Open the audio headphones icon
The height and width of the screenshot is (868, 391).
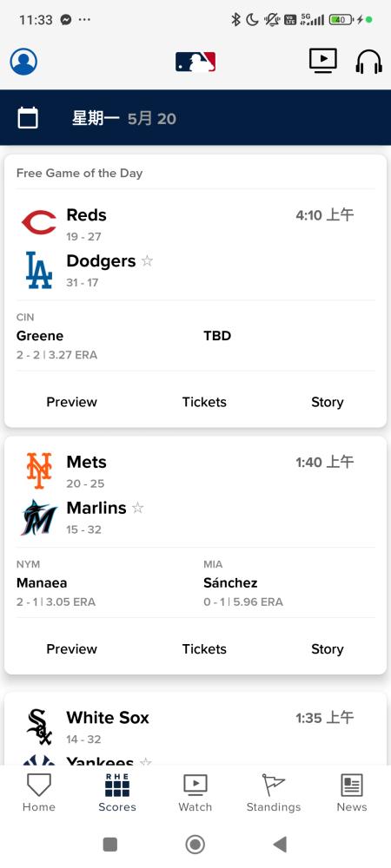(369, 62)
